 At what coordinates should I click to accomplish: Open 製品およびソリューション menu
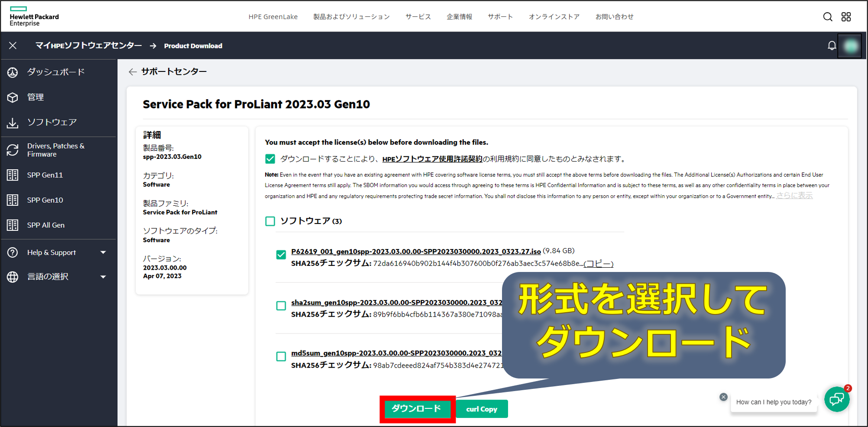[x=351, y=17]
